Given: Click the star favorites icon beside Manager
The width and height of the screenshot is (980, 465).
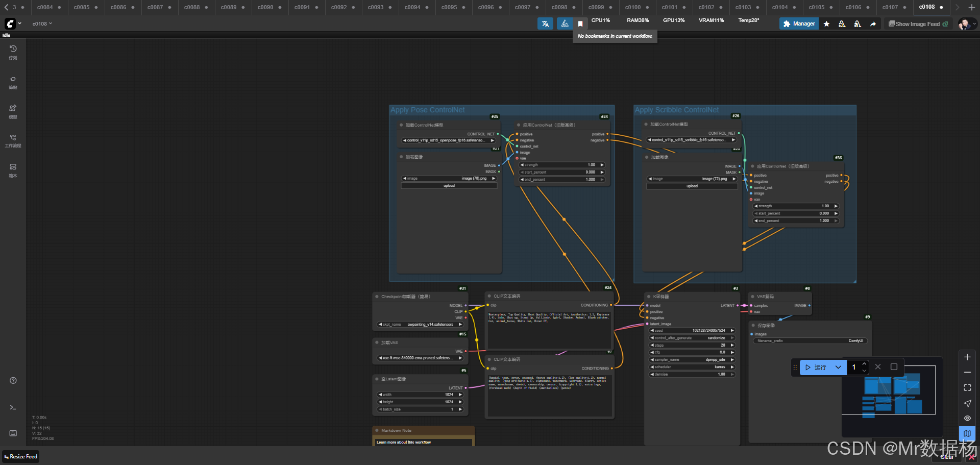Looking at the screenshot, I should coord(826,23).
